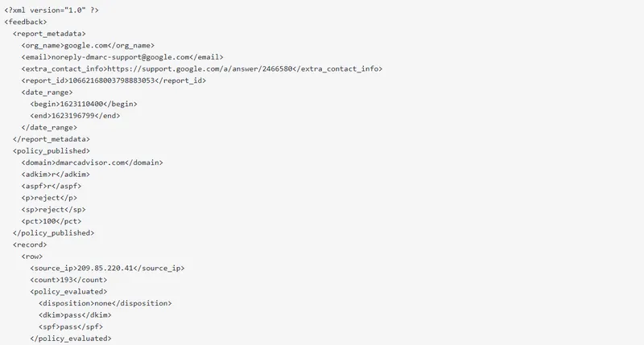Click the pct 100 line
644x345 pixels.
pos(52,220)
